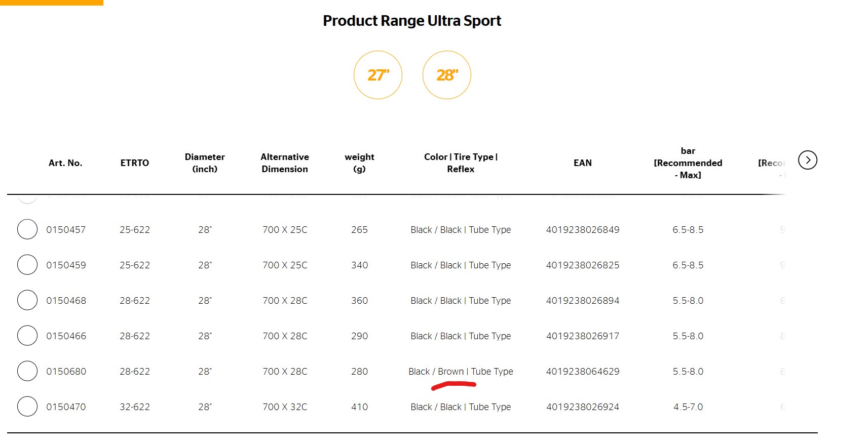Select radio button for article 0150459
The height and width of the screenshot is (445, 868).
coord(27,265)
